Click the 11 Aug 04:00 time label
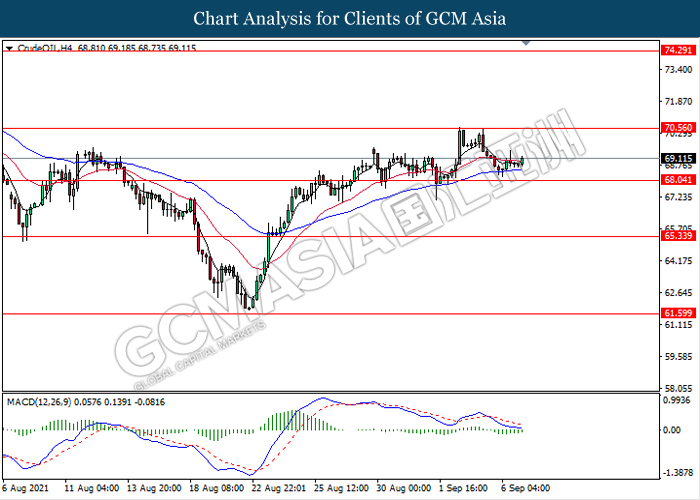This screenshot has height=500, width=700. (92, 488)
